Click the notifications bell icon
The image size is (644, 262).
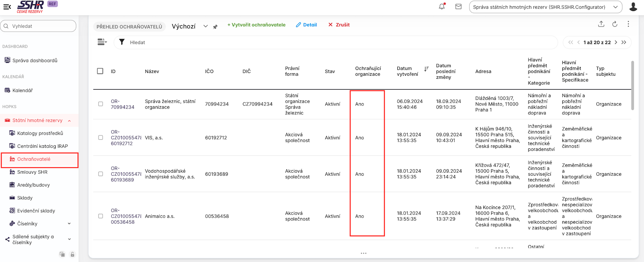point(442,7)
